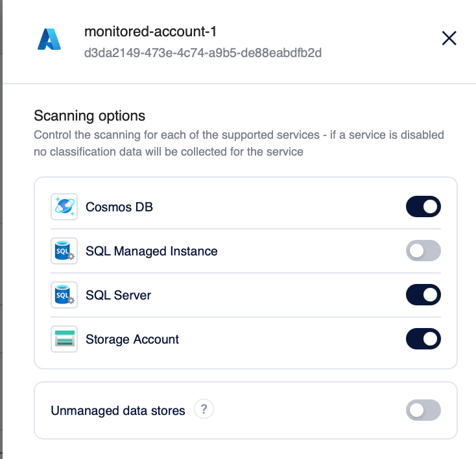Disable Cosmos DB scanning toggle
Image resolution: width=476 pixels, height=459 pixels.
[423, 207]
